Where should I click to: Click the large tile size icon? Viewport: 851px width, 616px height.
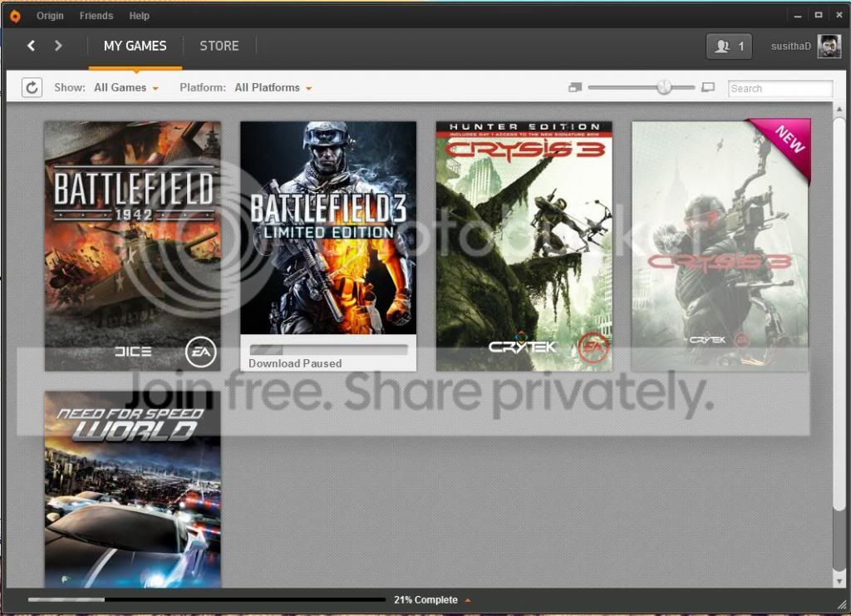point(708,87)
